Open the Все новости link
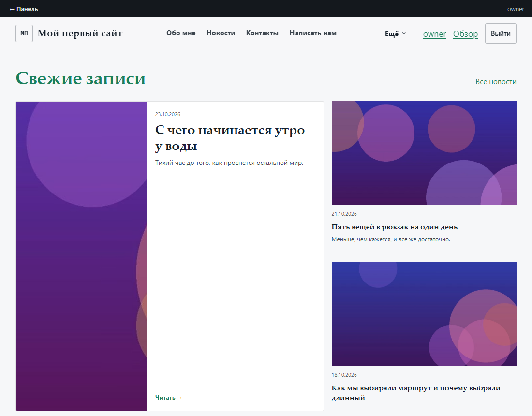532x416 pixels. (x=496, y=82)
